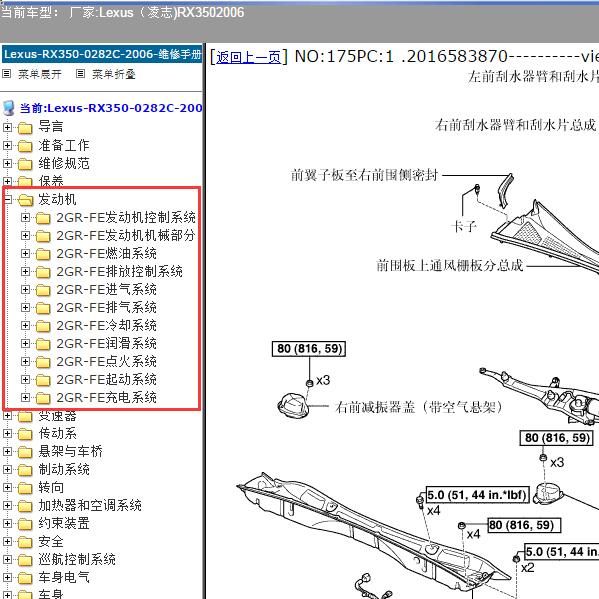Click folder icon for 2GR-FE排气系统
Screen dimensions: 599x599
click(43, 308)
